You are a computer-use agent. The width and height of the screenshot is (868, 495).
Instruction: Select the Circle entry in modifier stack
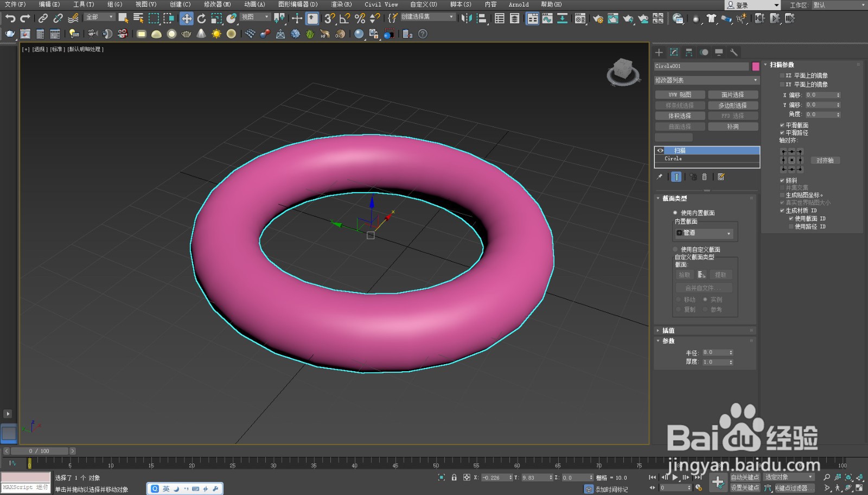click(707, 158)
